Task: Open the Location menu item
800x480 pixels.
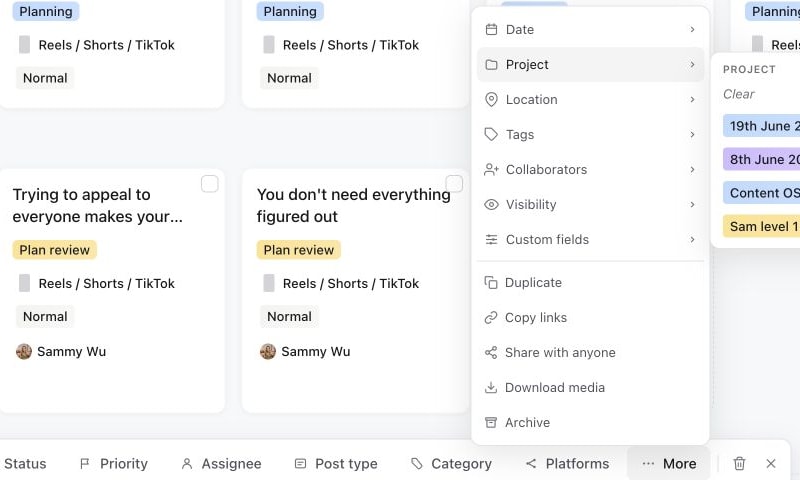Action: [590, 99]
